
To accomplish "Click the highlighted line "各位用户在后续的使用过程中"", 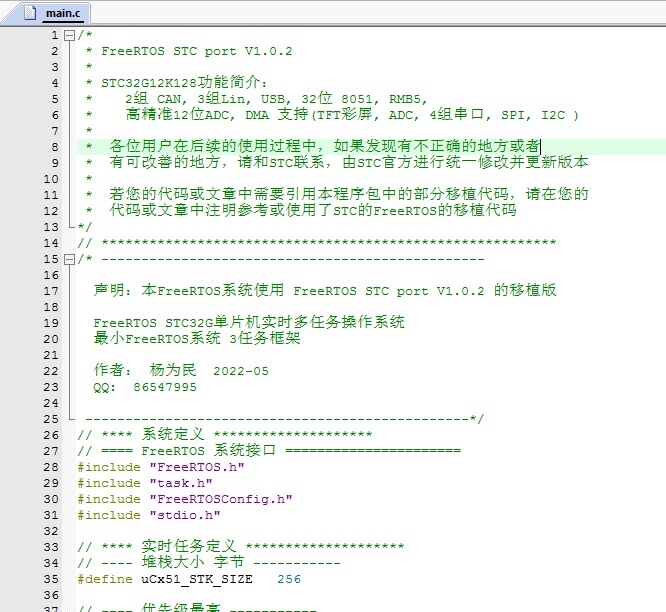I will coord(324,147).
